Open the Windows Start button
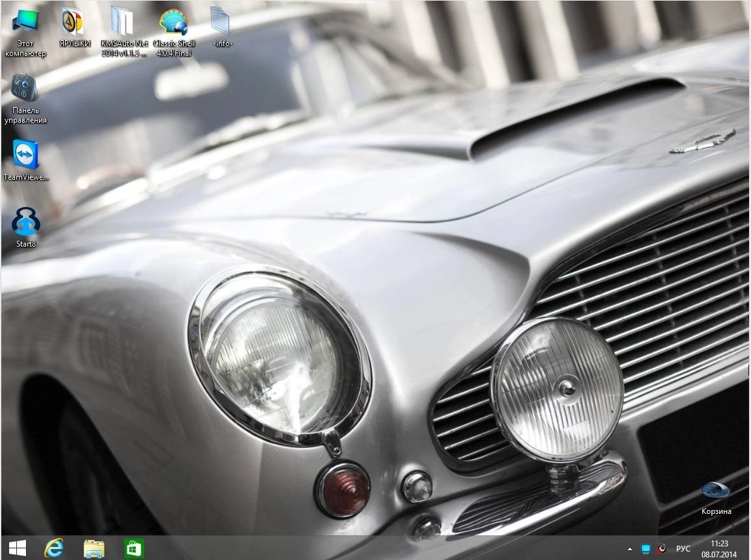The height and width of the screenshot is (560, 751). pos(18,548)
